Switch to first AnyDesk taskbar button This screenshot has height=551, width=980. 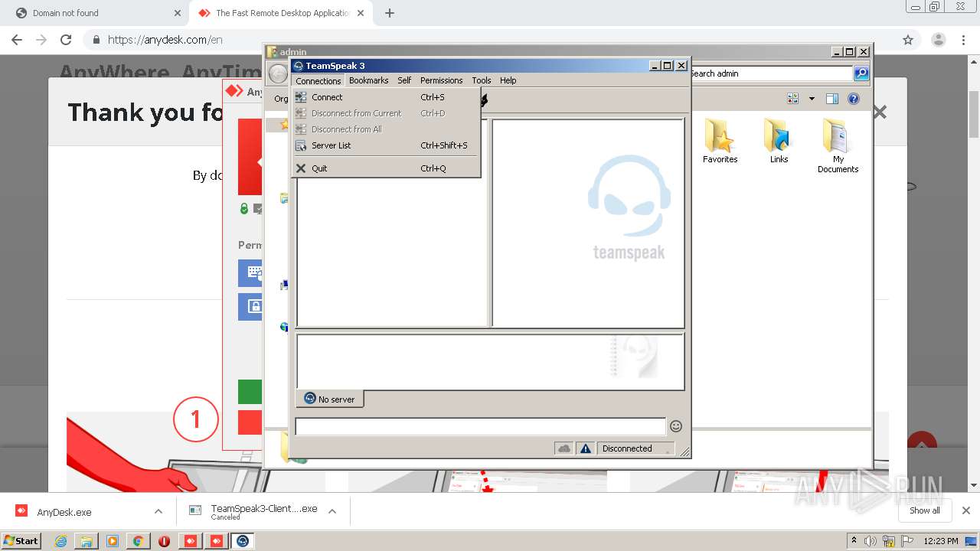(190, 541)
